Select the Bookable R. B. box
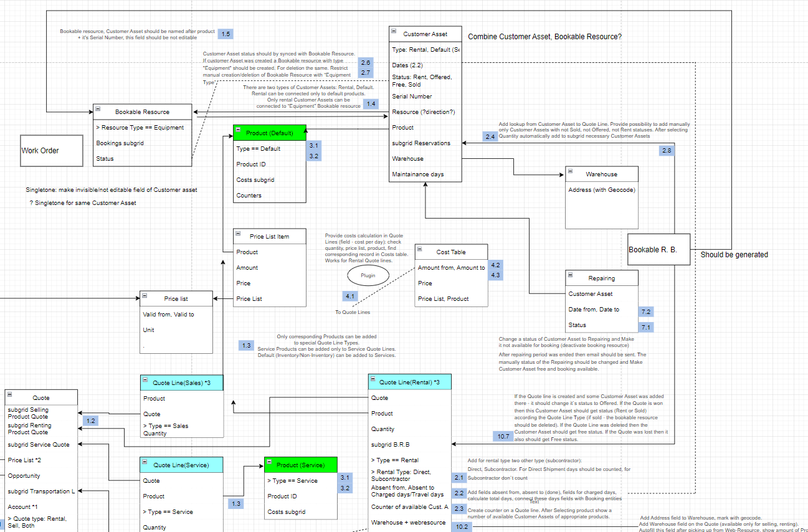 pos(659,250)
